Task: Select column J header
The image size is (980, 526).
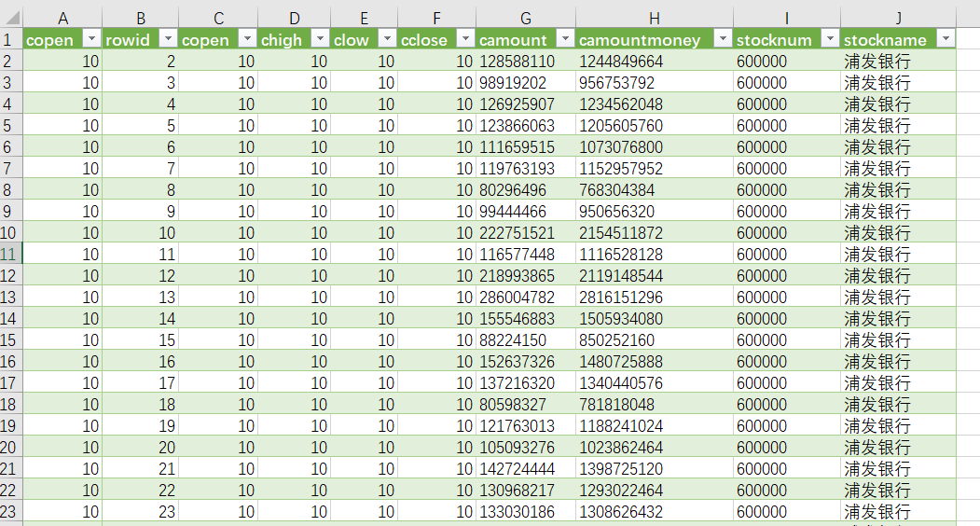Action: click(898, 18)
